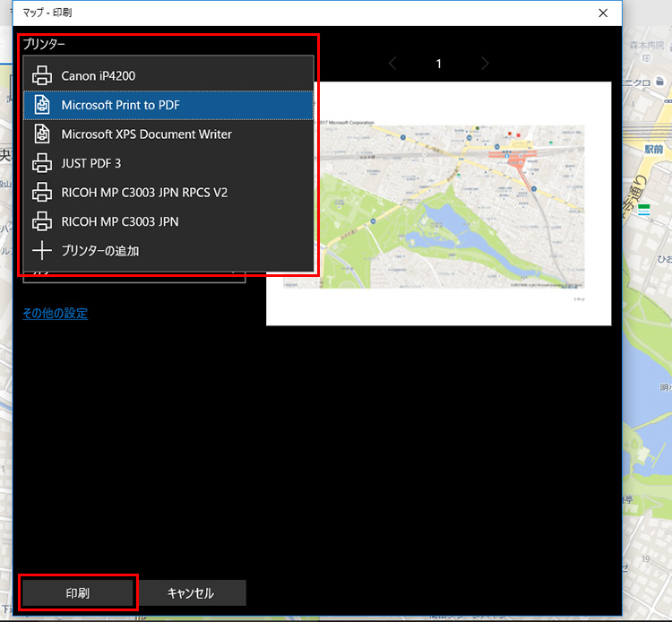Click the FamilyMart store marker on the background map

pyautogui.click(x=643, y=209)
